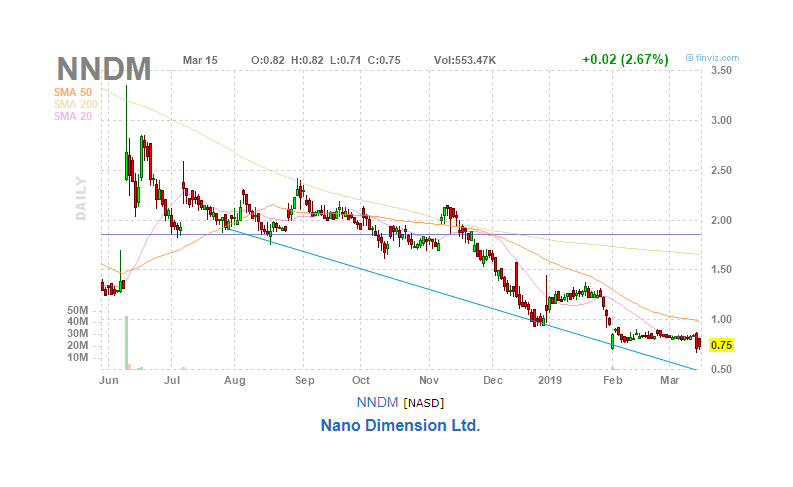Click the NNDM ticker link below the chart
793x487 pixels.
[377, 403]
